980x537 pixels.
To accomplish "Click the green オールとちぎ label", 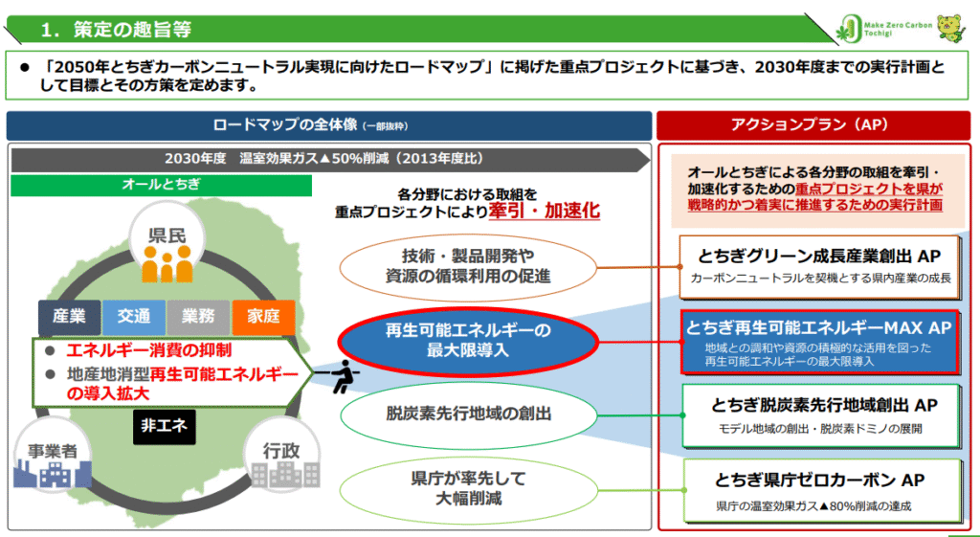I will [154, 184].
